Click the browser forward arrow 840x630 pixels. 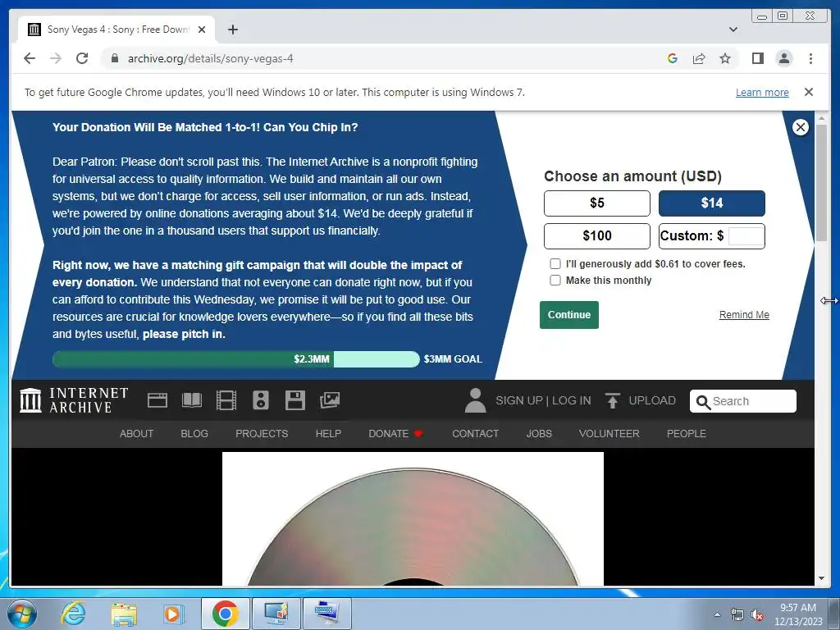(x=56, y=58)
